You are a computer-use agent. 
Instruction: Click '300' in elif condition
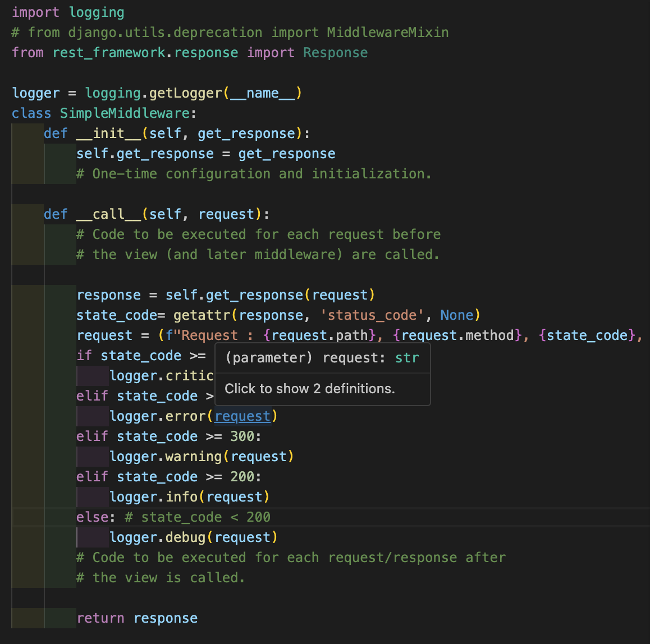pos(242,436)
